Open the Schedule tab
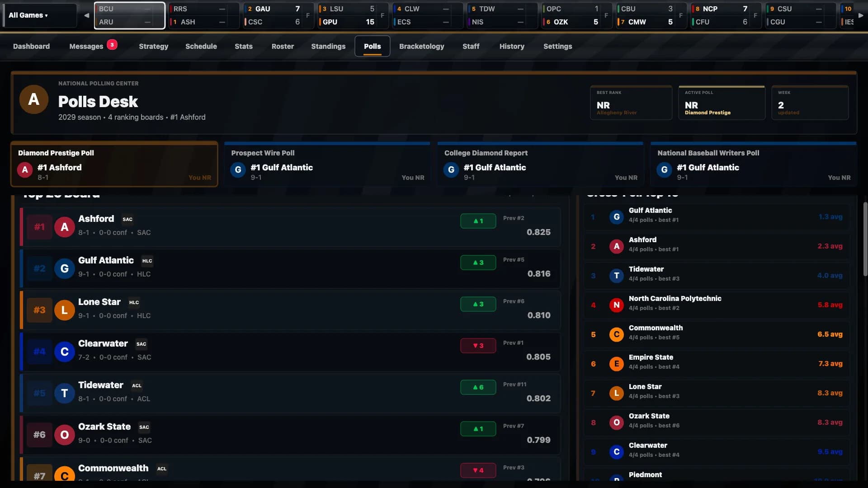Screen dimensions: 868x488 (201, 46)
